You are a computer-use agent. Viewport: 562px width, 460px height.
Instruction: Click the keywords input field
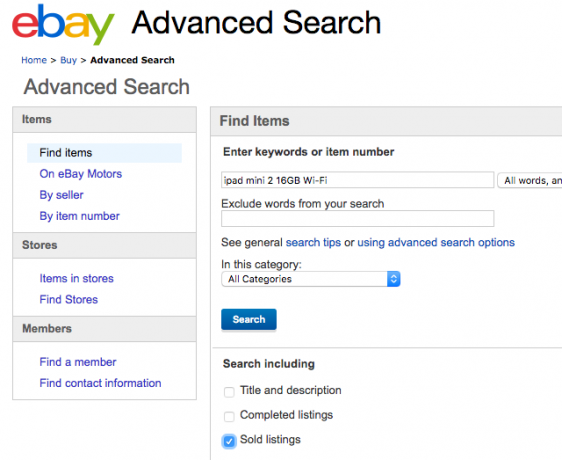pyautogui.click(x=357, y=180)
